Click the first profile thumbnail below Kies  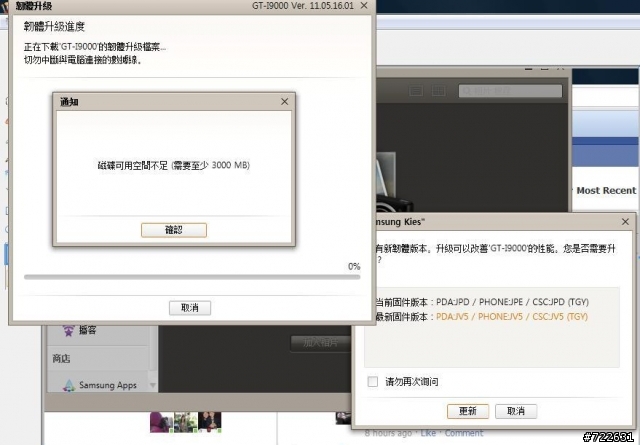[161, 422]
